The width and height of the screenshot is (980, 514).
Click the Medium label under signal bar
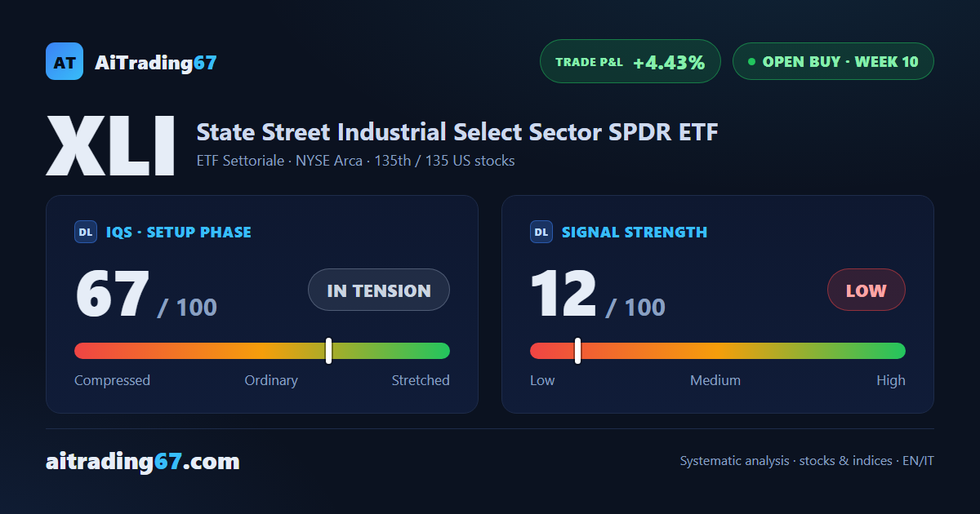(x=715, y=380)
